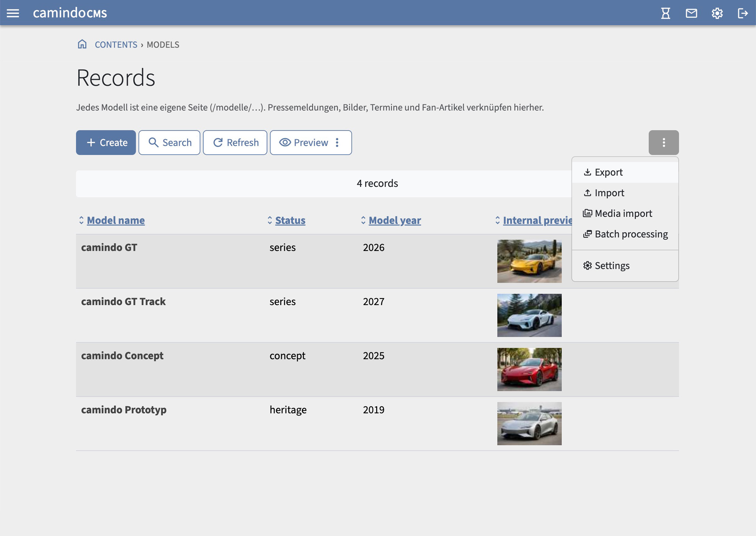Go to home via house icon

coord(82,44)
